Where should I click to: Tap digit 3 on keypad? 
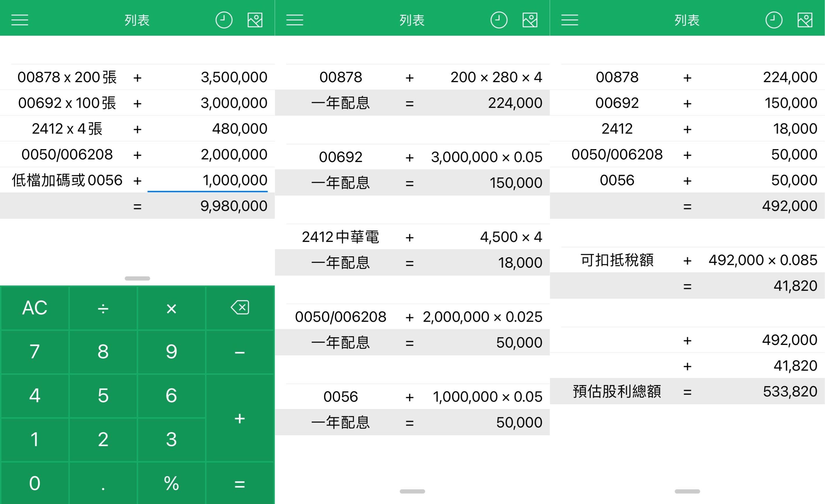[x=171, y=440]
